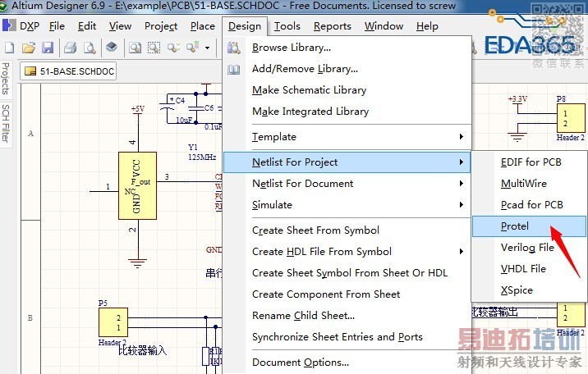This screenshot has height=374, width=588.
Task: Select EDIF for PCB netlist
Action: click(x=529, y=162)
